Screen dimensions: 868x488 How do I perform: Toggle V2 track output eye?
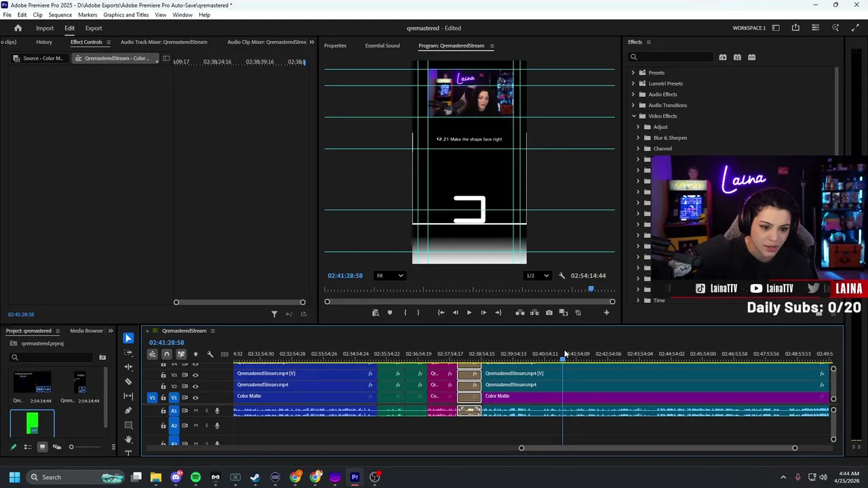[x=195, y=386]
